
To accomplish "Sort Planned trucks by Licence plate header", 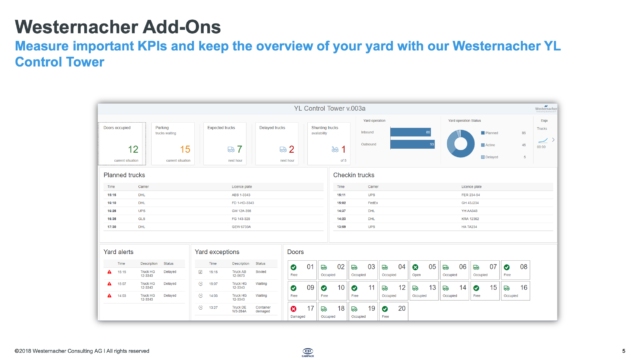I will click(242, 187).
